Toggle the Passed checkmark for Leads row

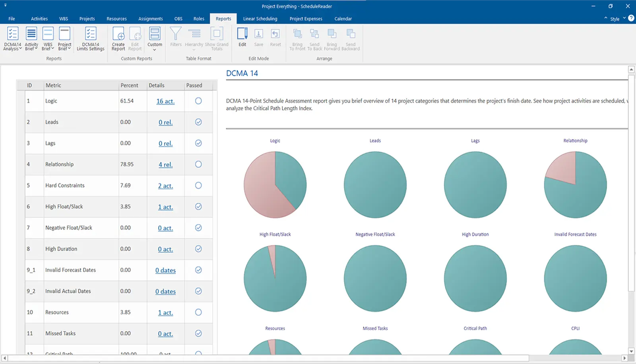tap(198, 122)
